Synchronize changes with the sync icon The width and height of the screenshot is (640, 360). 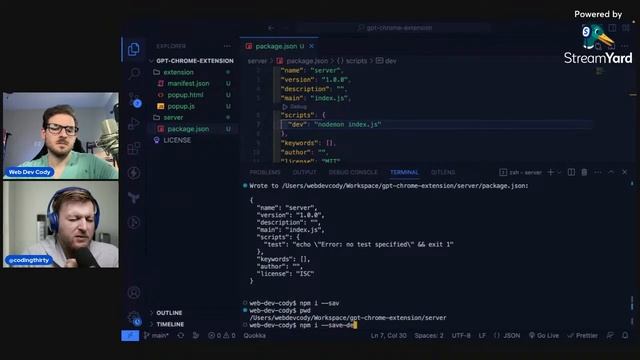[181, 336]
